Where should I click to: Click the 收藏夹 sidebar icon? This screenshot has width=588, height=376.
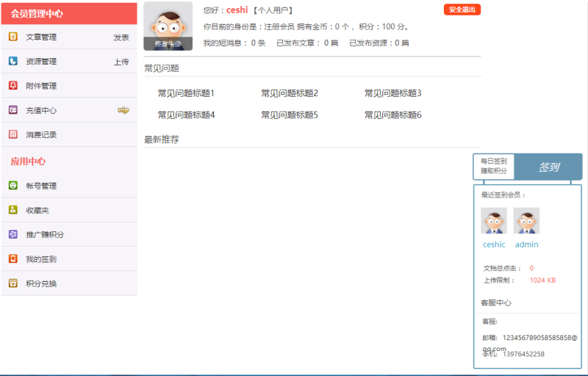(x=13, y=210)
